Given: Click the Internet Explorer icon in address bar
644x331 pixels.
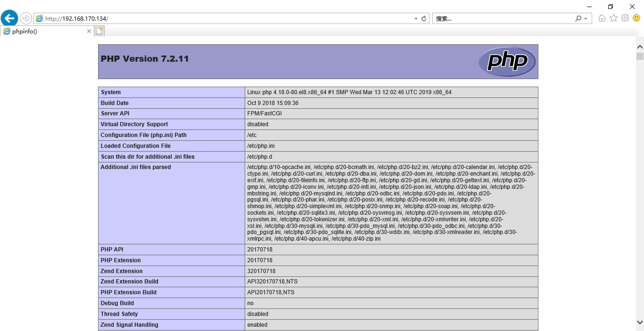Looking at the screenshot, I should coord(40,18).
